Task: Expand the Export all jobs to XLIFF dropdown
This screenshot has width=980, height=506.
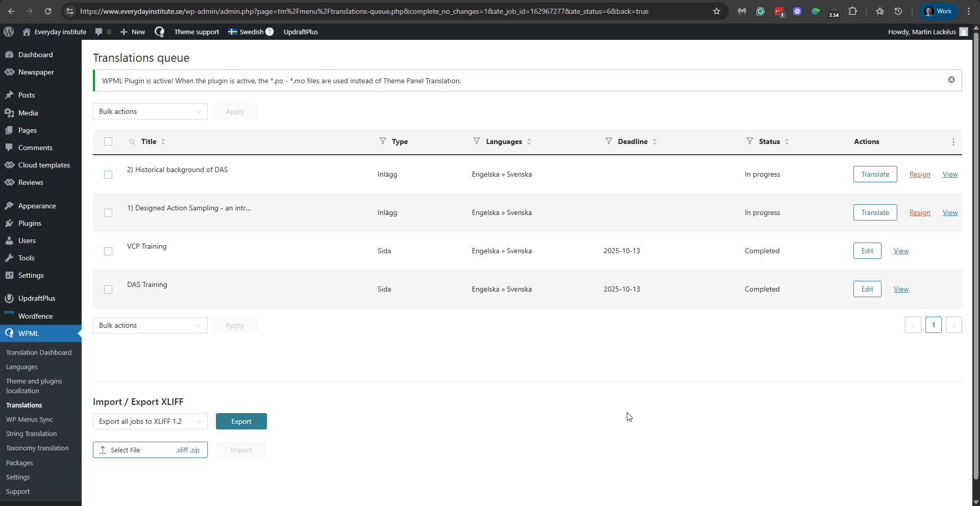Action: tap(150, 421)
